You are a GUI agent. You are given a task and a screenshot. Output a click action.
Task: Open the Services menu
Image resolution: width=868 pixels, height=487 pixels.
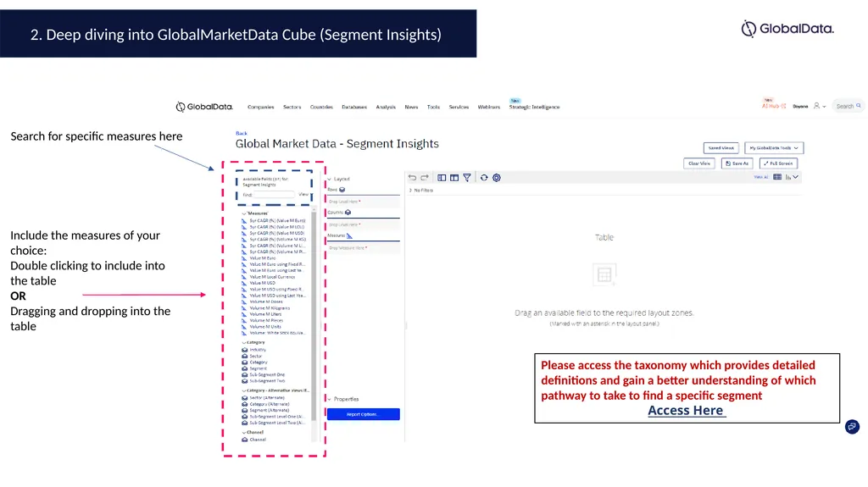click(x=459, y=108)
